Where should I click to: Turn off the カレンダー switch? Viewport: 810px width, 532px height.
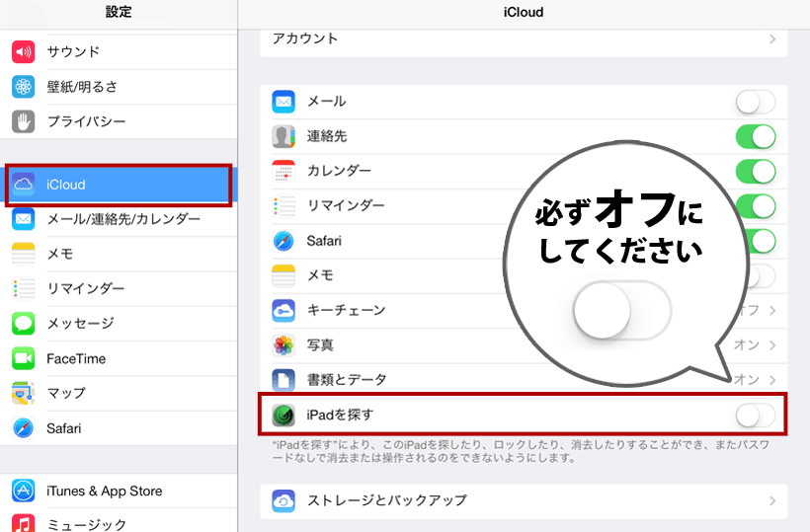click(x=756, y=172)
